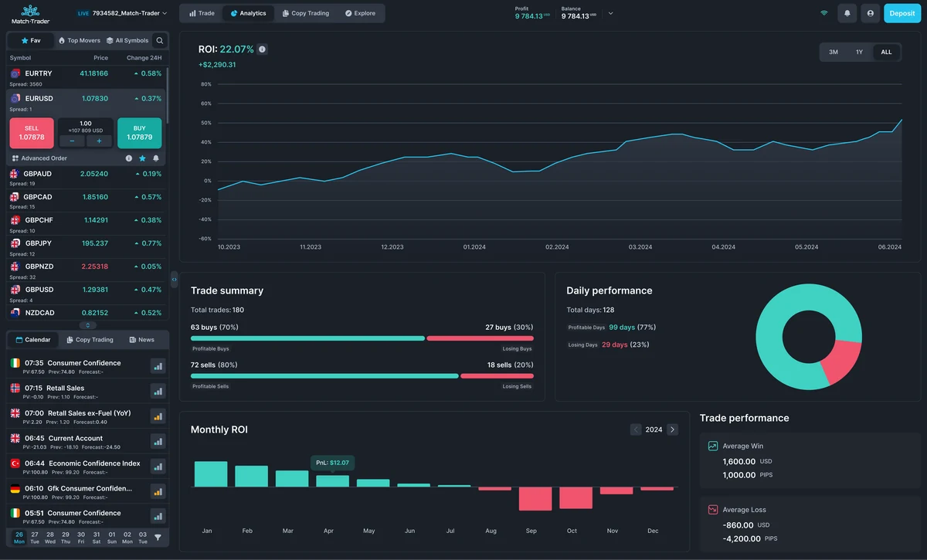Click SELL at 1.07878
Screen dimensions: 927x560
point(32,133)
